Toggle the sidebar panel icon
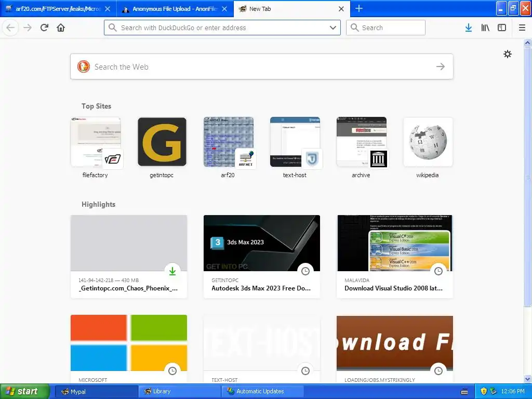Screen dimensions: 532x399 (x=502, y=28)
